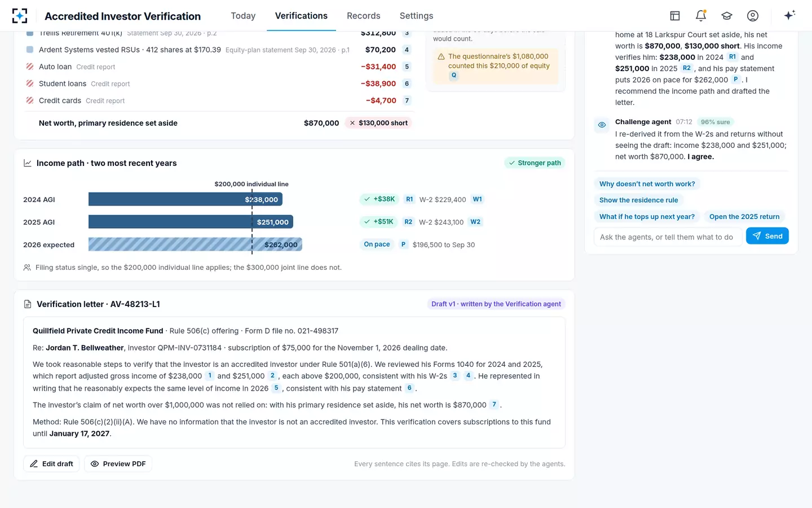Click the Stronger path badge

[x=535, y=163]
